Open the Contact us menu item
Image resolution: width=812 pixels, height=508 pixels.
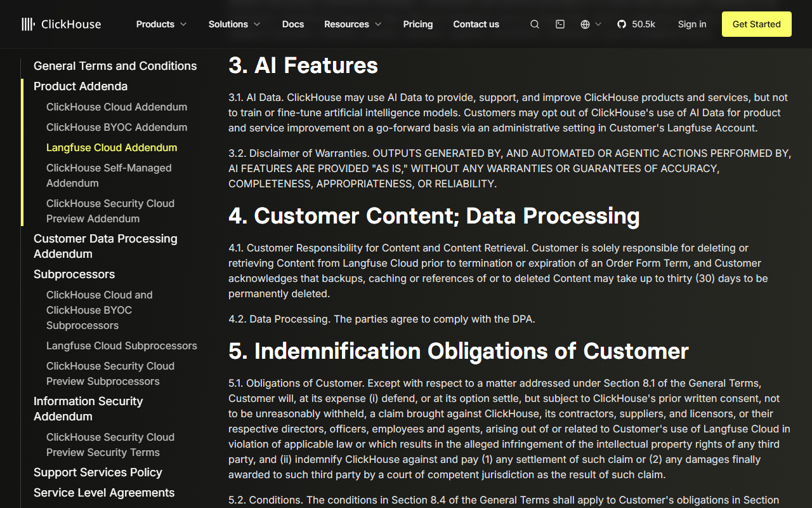tap(476, 24)
